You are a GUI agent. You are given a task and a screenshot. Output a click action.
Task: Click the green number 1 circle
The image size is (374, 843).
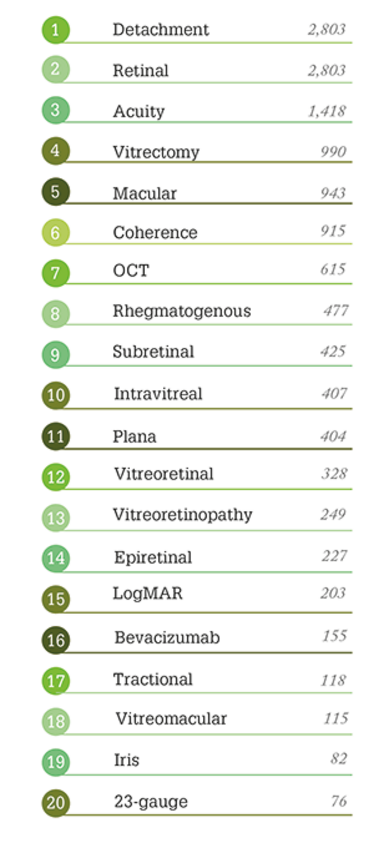tap(56, 30)
